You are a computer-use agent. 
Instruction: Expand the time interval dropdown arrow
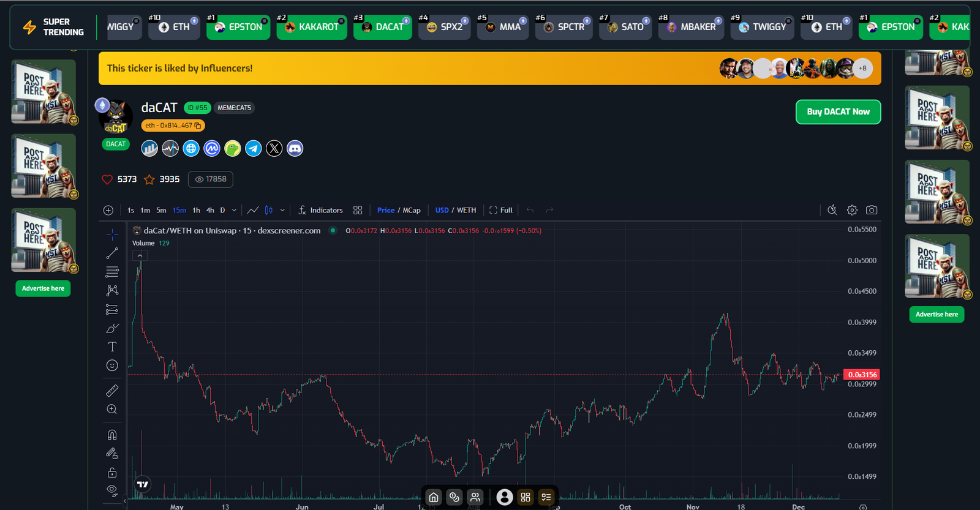pos(234,210)
